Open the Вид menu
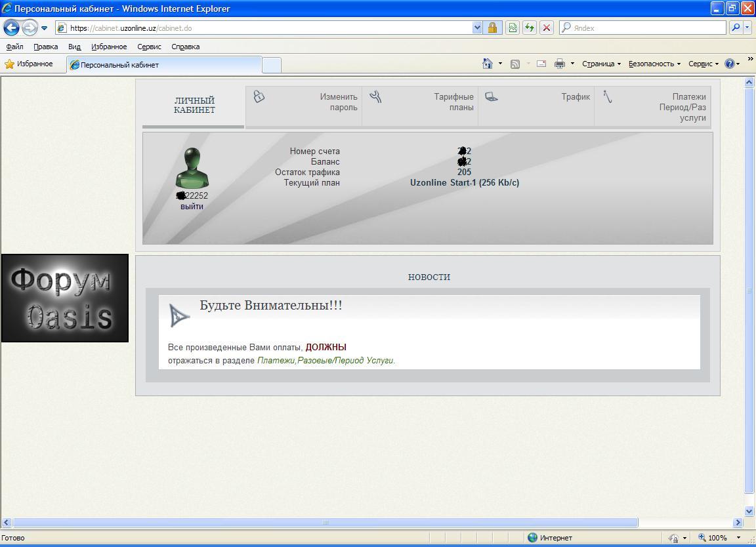756x547 pixels. click(74, 47)
